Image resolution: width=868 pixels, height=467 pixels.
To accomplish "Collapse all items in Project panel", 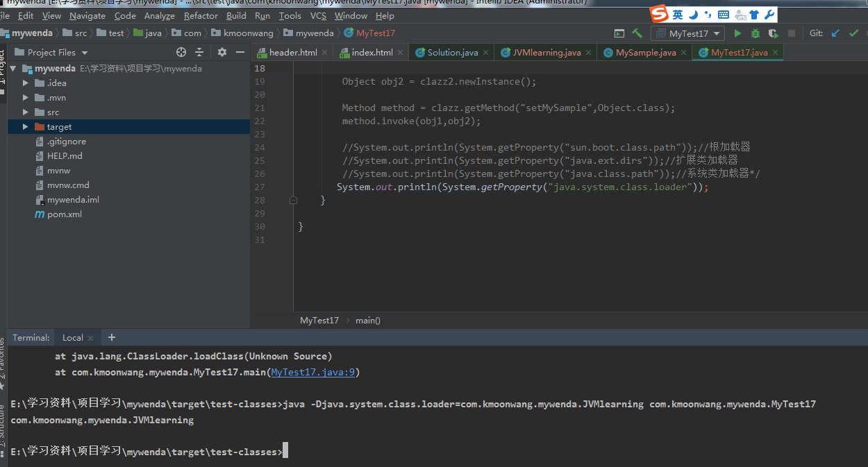I will click(199, 52).
